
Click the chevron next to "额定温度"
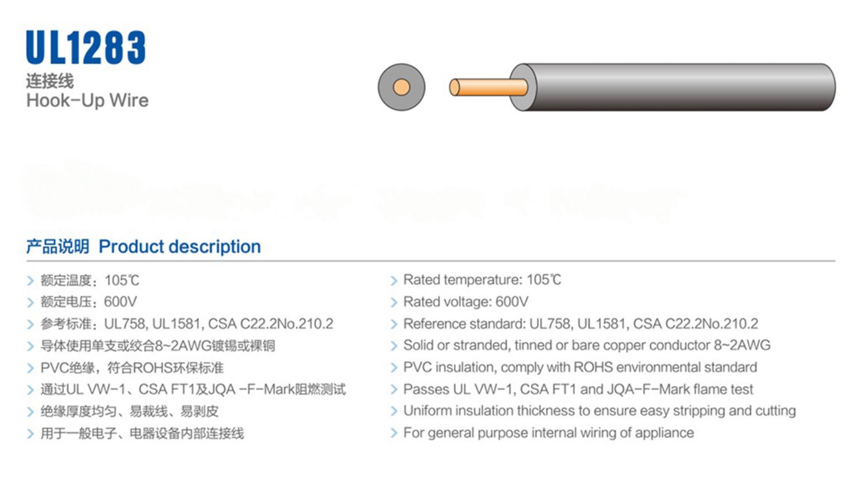pyautogui.click(x=31, y=281)
